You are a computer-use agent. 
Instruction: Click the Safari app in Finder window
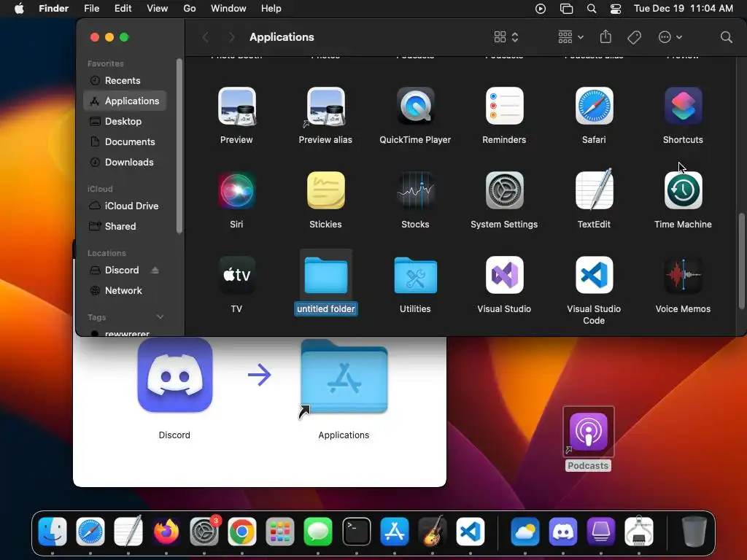[594, 106]
